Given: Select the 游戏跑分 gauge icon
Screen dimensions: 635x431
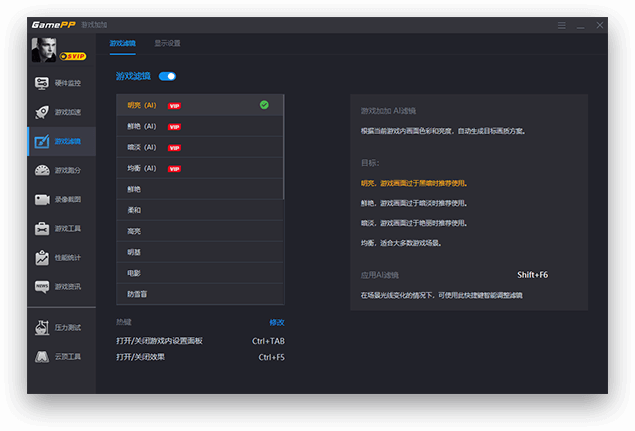Looking at the screenshot, I should click(42, 170).
